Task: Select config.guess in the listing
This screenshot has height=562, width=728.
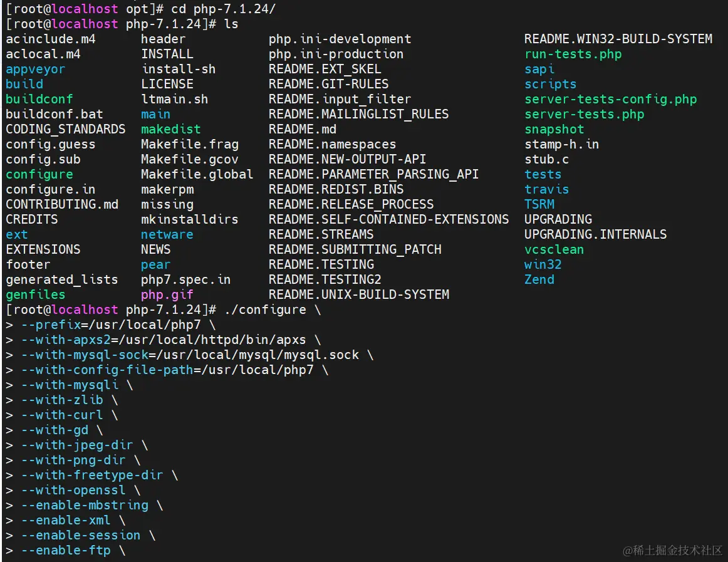Action: [50, 145]
